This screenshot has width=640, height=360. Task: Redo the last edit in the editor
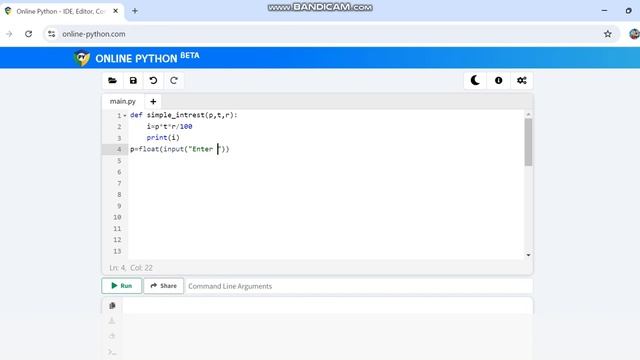click(x=173, y=80)
